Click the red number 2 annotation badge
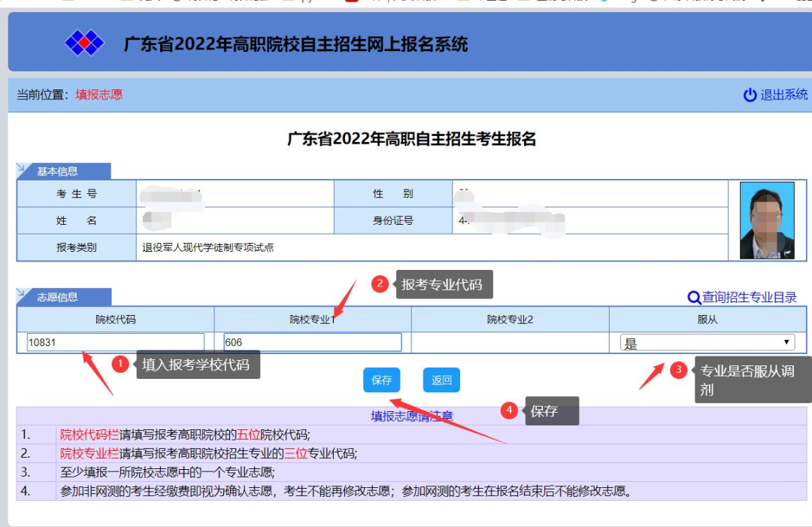This screenshot has height=527, width=812. coord(380,283)
